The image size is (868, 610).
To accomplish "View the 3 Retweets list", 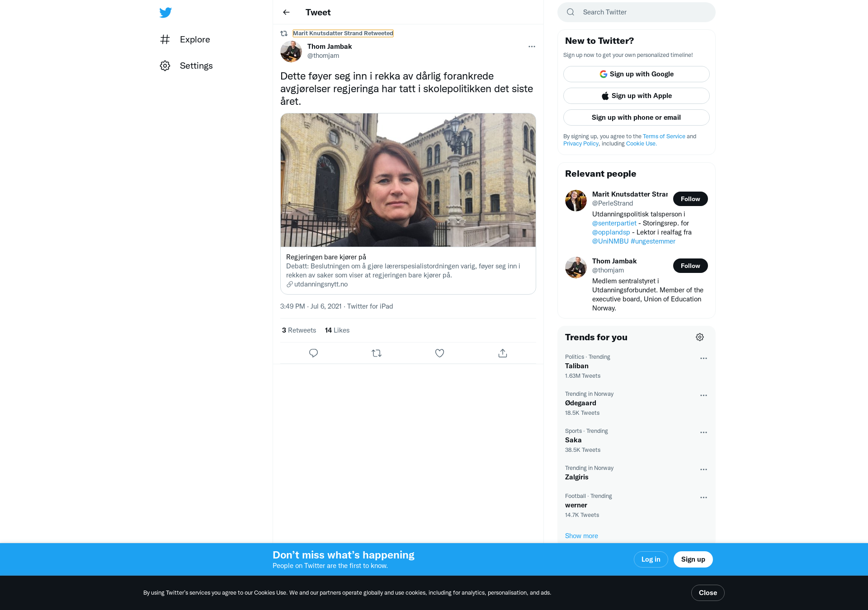I will pyautogui.click(x=299, y=330).
